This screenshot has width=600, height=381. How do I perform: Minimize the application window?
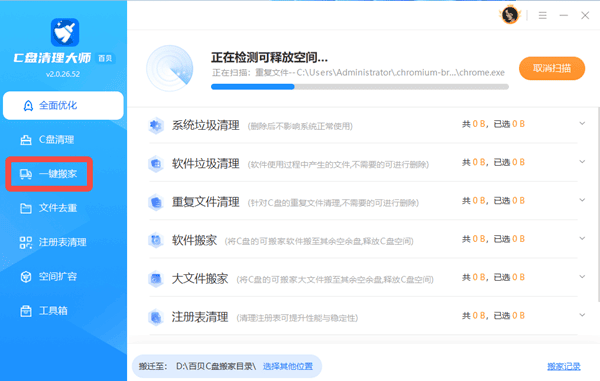pyautogui.click(x=564, y=15)
